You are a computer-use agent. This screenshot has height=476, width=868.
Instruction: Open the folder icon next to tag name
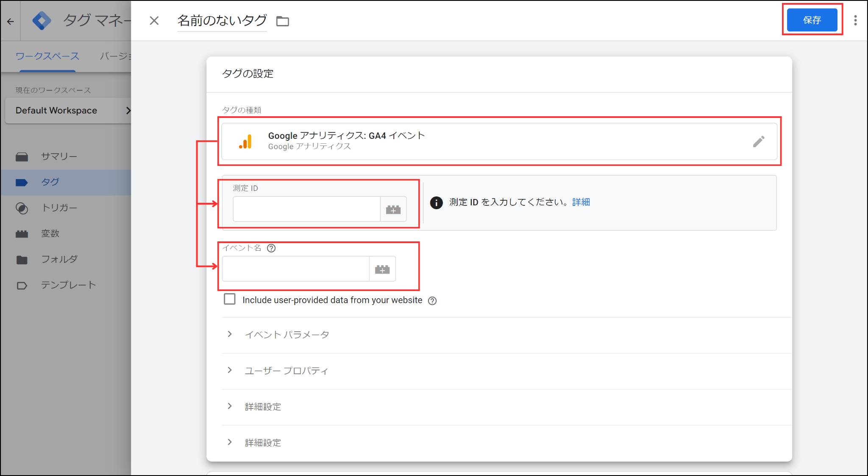[x=283, y=21]
